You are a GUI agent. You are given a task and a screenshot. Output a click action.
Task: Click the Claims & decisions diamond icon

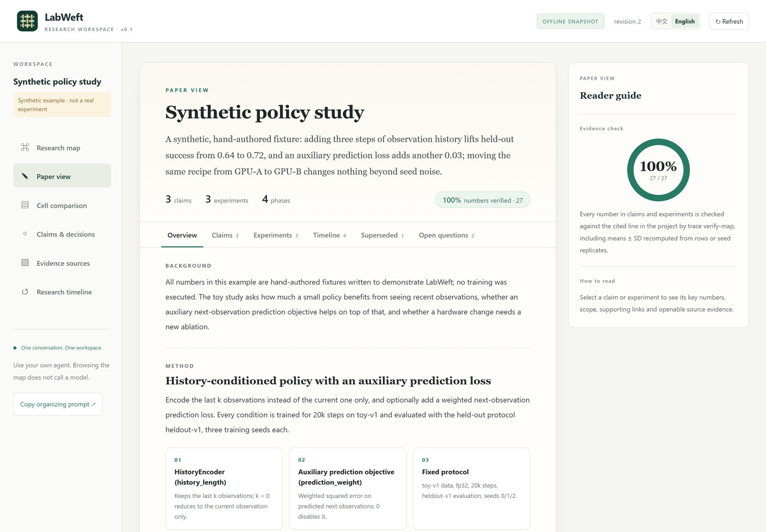coord(25,234)
